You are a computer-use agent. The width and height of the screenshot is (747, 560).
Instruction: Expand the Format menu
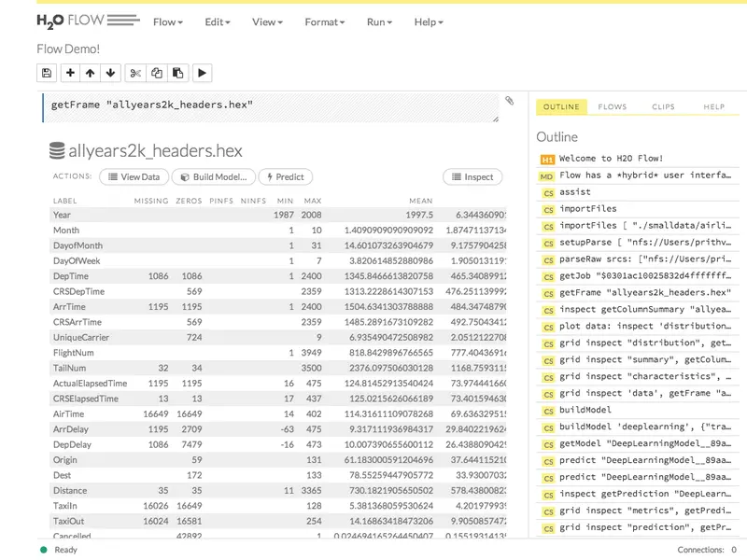pos(324,21)
